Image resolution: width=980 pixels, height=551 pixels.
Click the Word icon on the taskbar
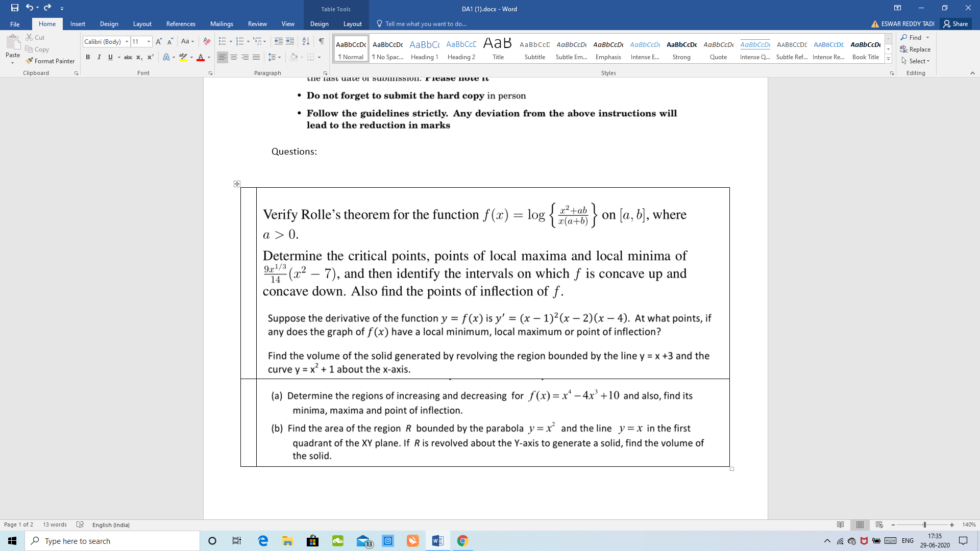437,540
